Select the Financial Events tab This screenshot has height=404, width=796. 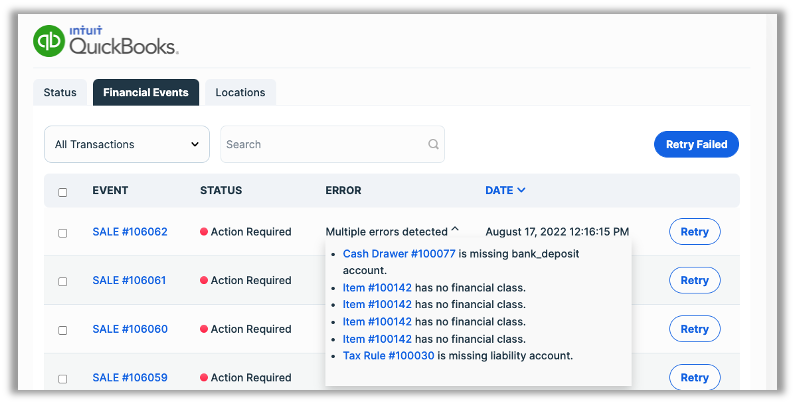[146, 92]
